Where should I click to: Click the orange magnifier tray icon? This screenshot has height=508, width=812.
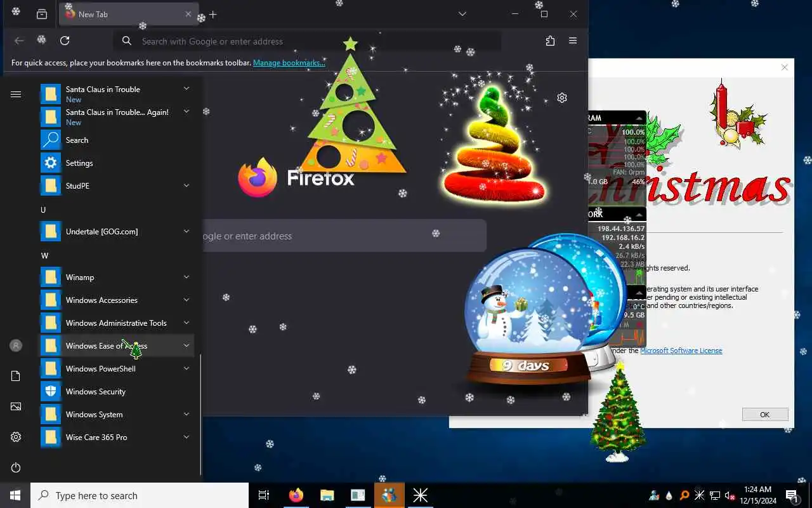tap(684, 495)
